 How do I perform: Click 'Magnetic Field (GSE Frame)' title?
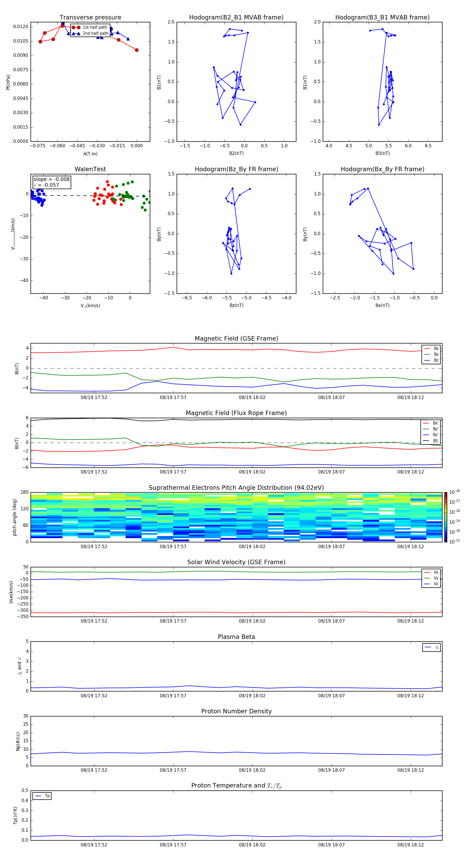pos(236,339)
